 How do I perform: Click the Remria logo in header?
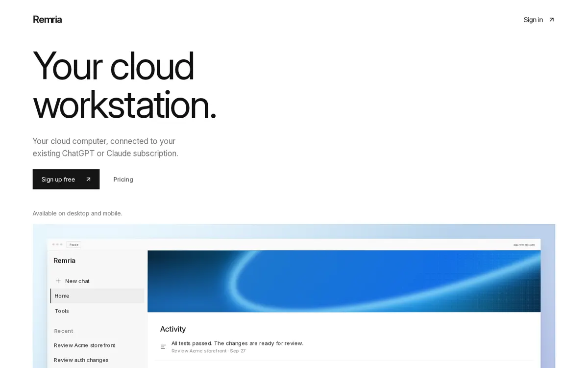pos(47,20)
